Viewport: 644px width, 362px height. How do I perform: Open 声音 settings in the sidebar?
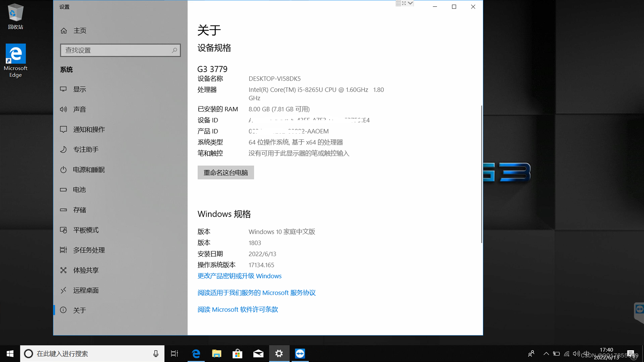(79, 109)
